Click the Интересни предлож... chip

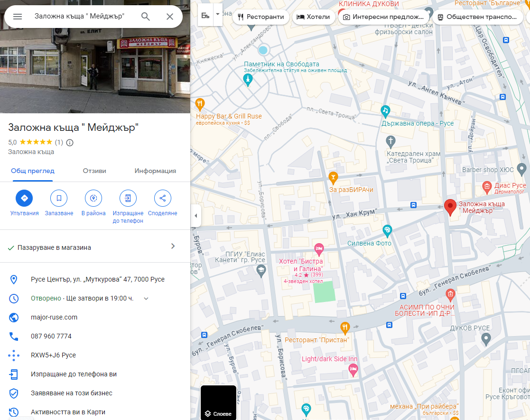(x=383, y=17)
